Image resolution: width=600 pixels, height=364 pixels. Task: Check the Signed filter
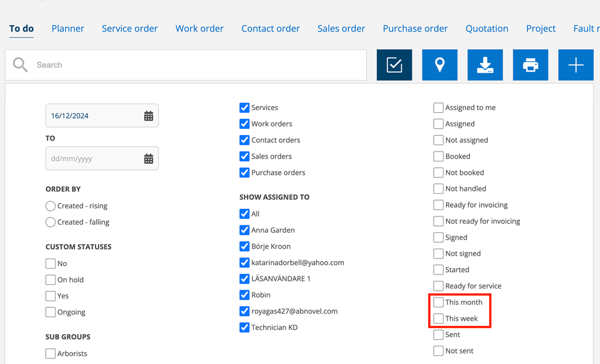coord(438,238)
